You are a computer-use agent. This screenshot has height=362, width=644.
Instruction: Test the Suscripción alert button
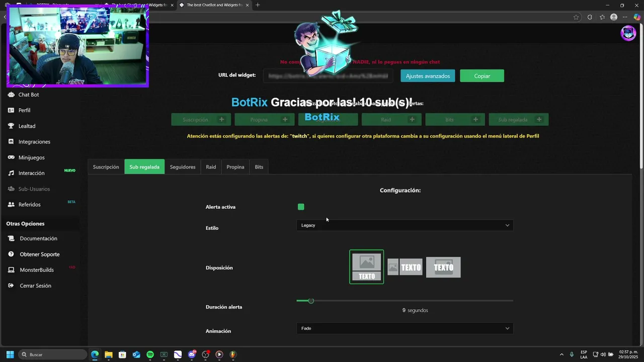tap(201, 120)
